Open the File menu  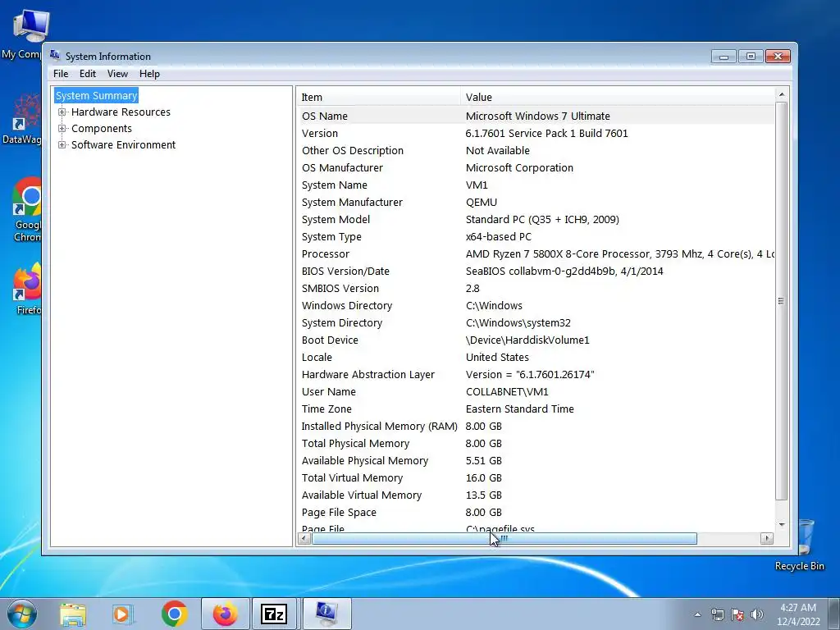coord(61,74)
